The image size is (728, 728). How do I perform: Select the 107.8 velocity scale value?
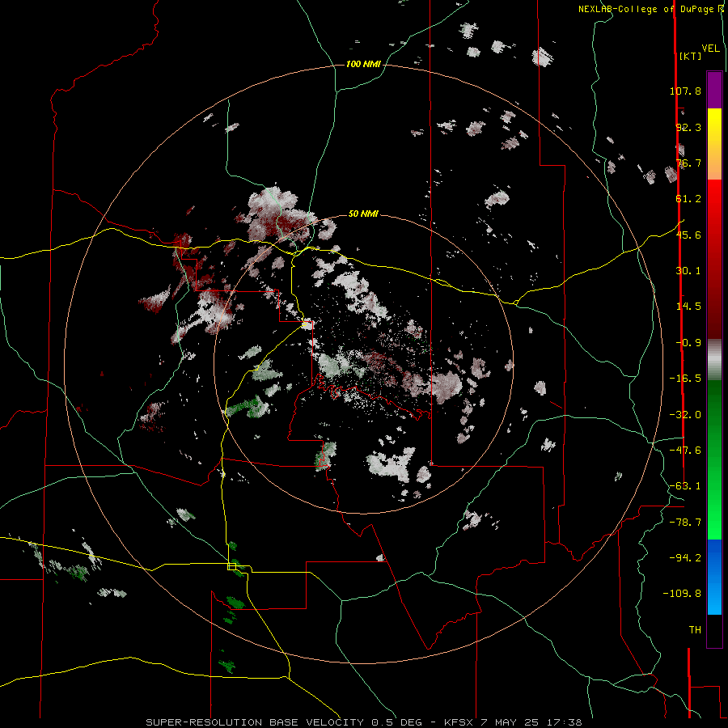pos(685,91)
